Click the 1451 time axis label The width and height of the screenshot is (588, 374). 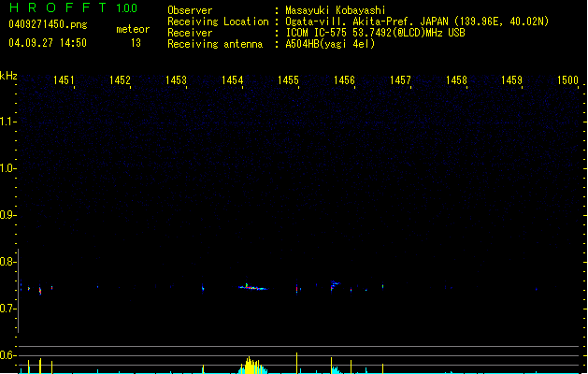click(x=64, y=80)
